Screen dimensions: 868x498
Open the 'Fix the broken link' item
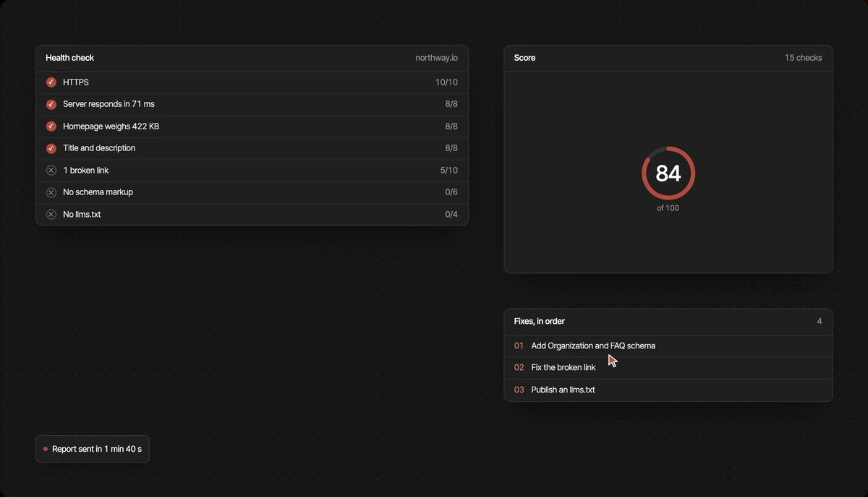coord(668,368)
